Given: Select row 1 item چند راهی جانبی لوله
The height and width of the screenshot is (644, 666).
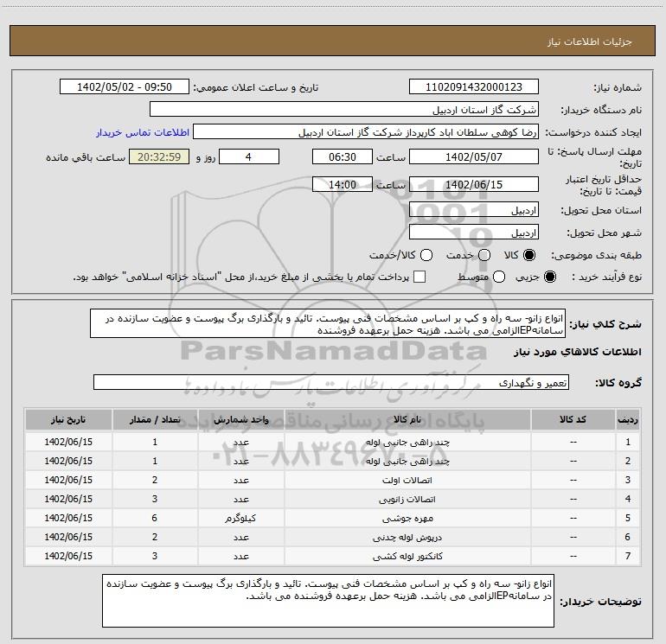Looking at the screenshot, I should [x=407, y=442].
